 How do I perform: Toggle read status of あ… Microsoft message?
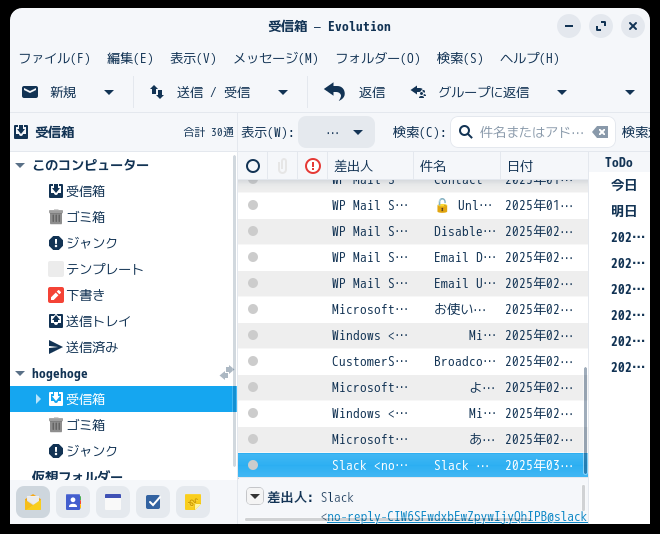tap(253, 439)
